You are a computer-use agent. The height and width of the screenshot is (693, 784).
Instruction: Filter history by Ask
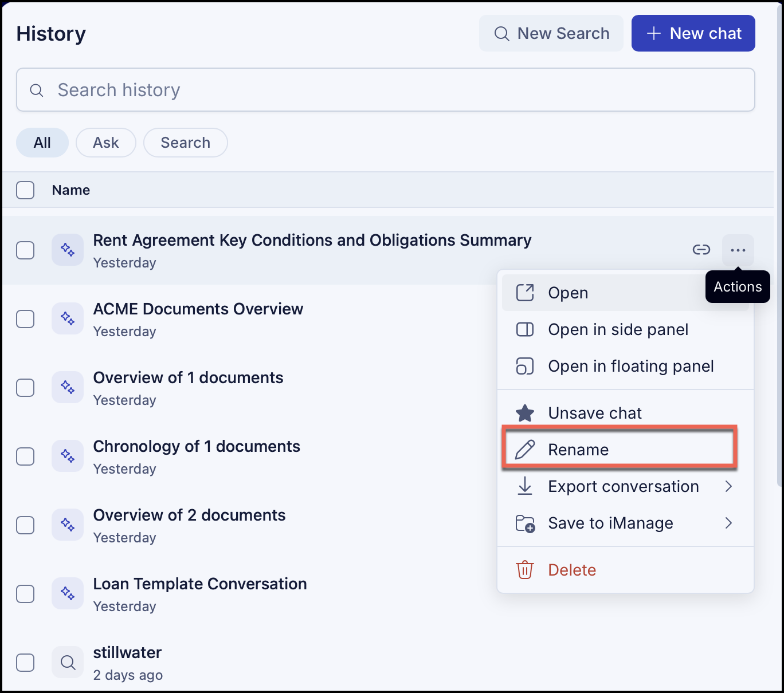[106, 143]
